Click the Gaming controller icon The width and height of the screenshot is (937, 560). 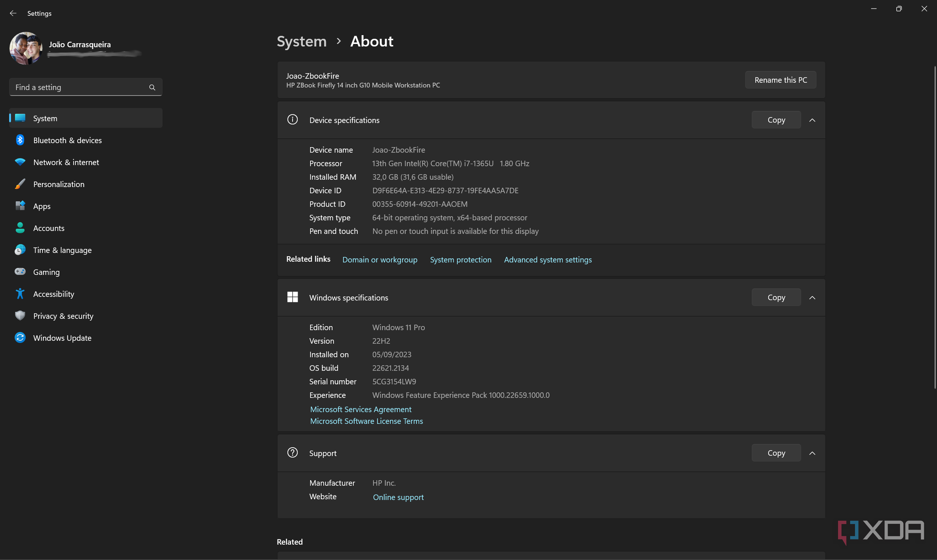click(x=20, y=272)
